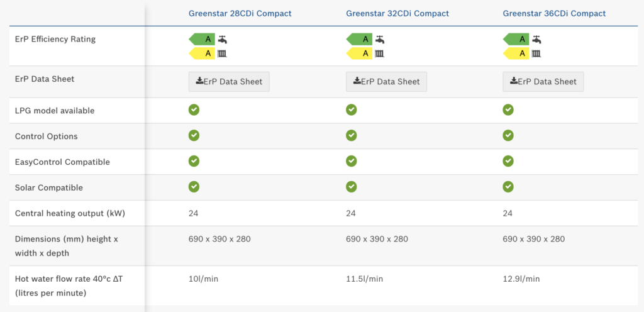The height and width of the screenshot is (312, 644).
Task: Click EasyControl Compatible checkmark for 32CDi
Action: (351, 161)
